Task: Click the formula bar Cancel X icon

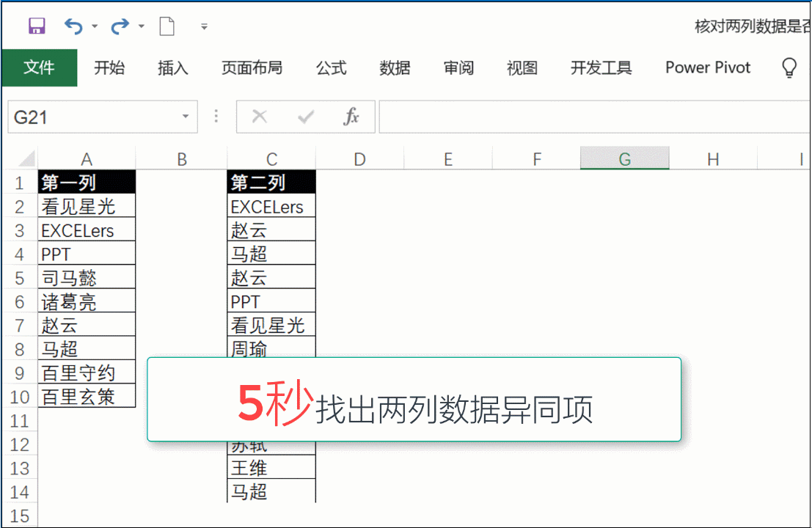Action: [x=259, y=117]
